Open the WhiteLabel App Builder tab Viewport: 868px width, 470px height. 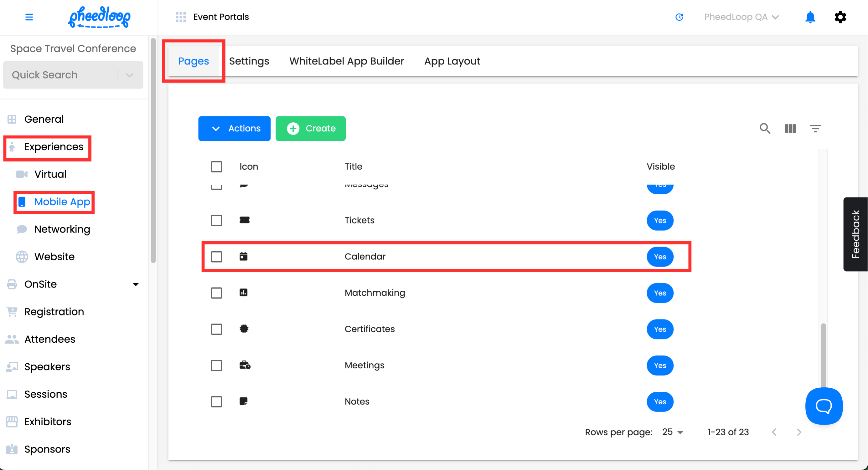(x=346, y=61)
